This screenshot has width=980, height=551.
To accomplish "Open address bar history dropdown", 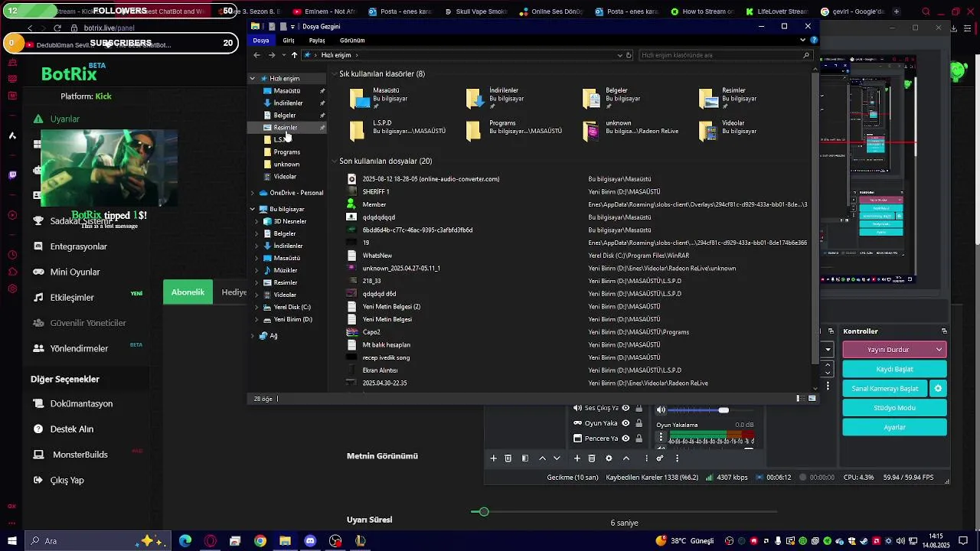I will coord(619,55).
